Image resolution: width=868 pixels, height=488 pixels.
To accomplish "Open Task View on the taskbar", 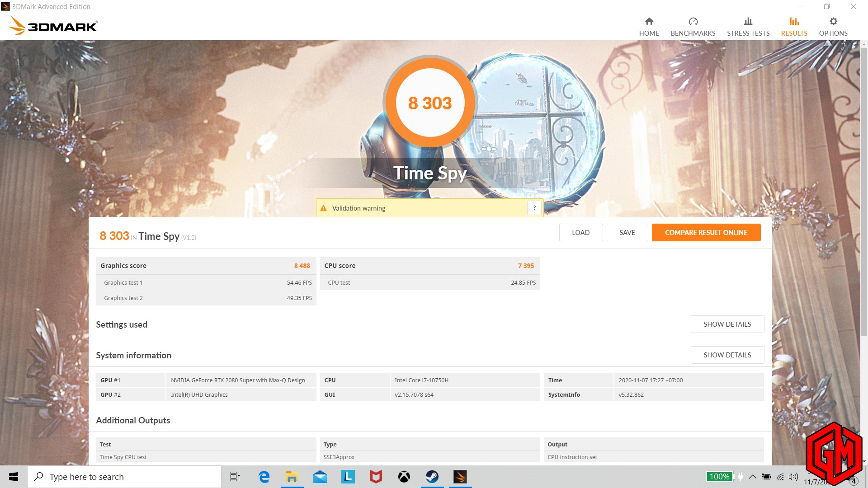I will click(235, 477).
